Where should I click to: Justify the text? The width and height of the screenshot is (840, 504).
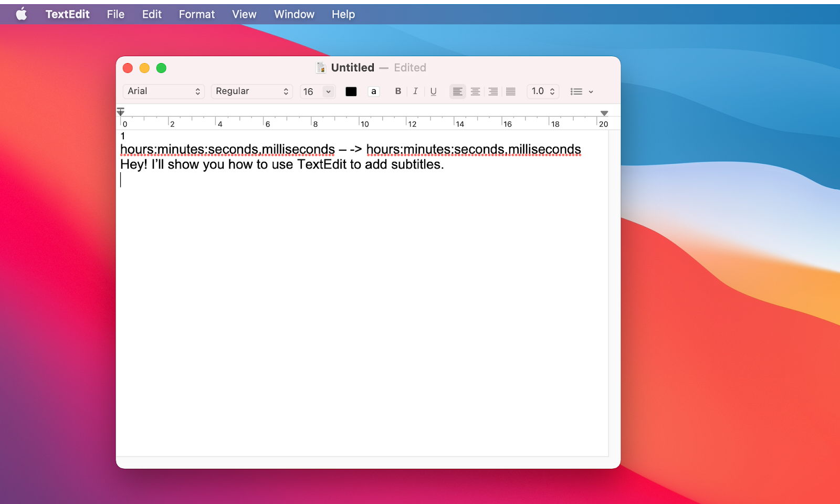pos(510,91)
